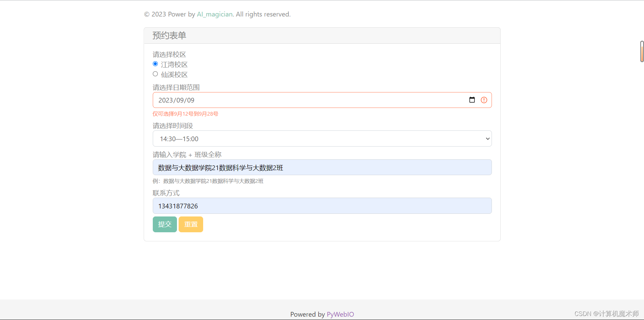Click the 请选择日期范围 label
This screenshot has height=320, width=644.
(x=176, y=87)
